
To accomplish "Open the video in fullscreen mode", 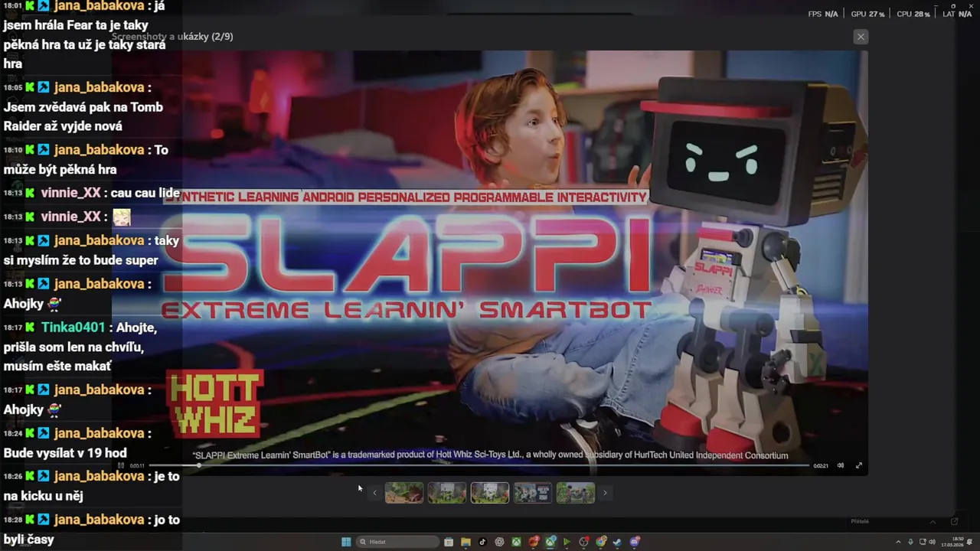I will coord(858,465).
